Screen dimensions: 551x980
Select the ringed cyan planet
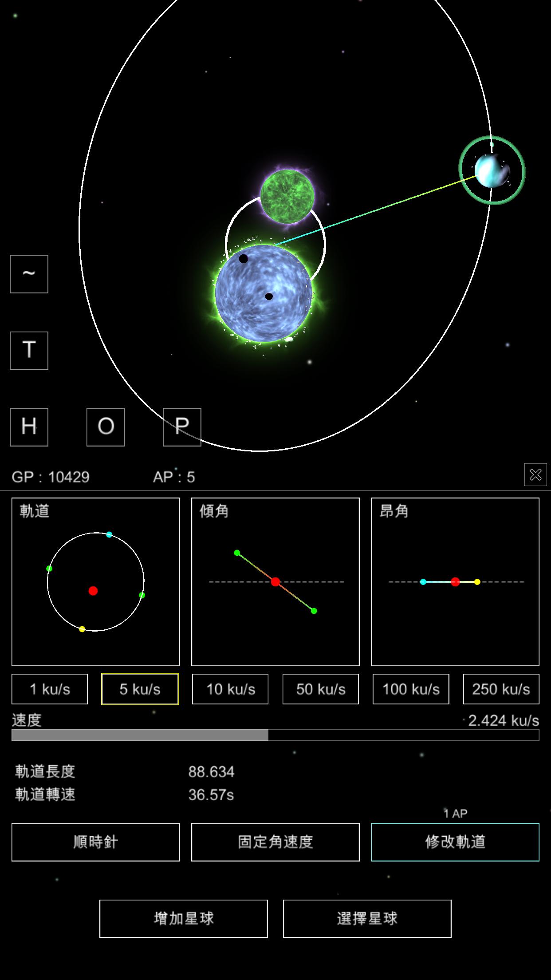(492, 170)
